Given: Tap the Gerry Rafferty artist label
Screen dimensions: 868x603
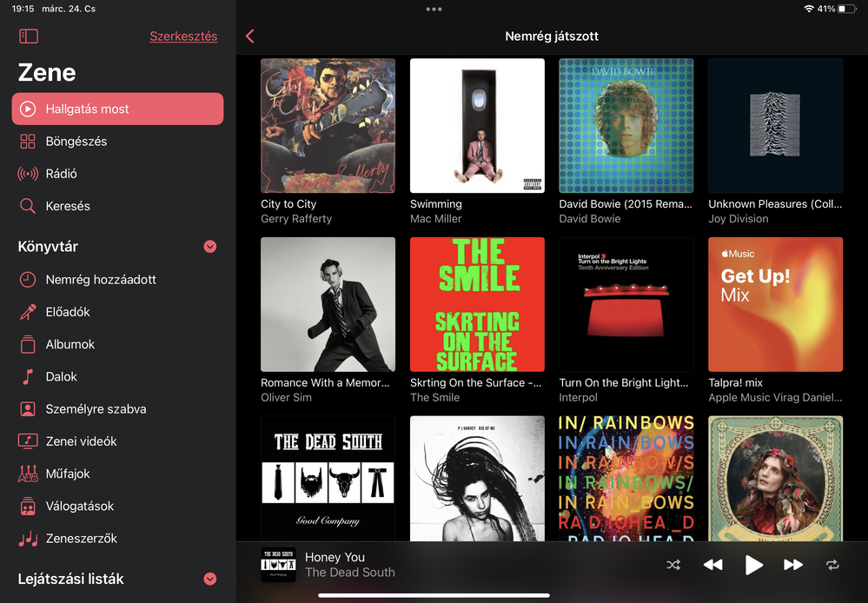Looking at the screenshot, I should tap(296, 219).
